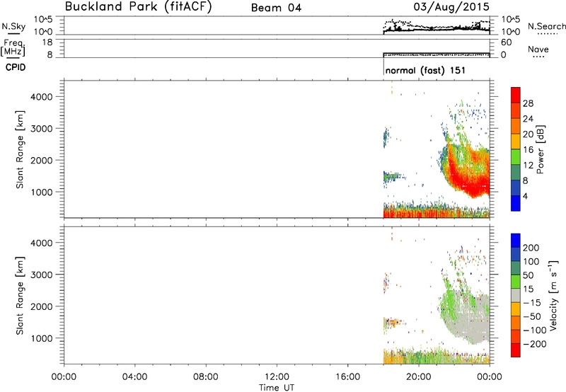Viewport: 566px width, 392px height.
Task: Click the "N.Search" legend label
Action: 546,26
